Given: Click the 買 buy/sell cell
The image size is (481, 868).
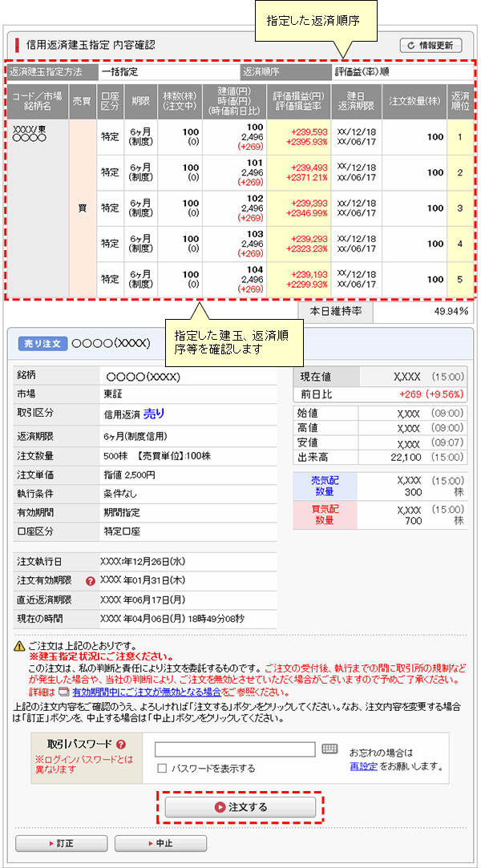Looking at the screenshot, I should (82, 208).
